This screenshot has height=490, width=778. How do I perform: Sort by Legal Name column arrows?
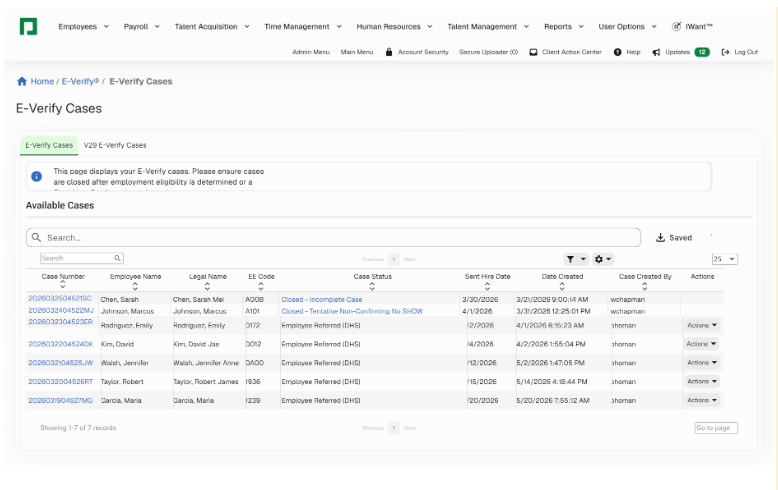point(207,286)
